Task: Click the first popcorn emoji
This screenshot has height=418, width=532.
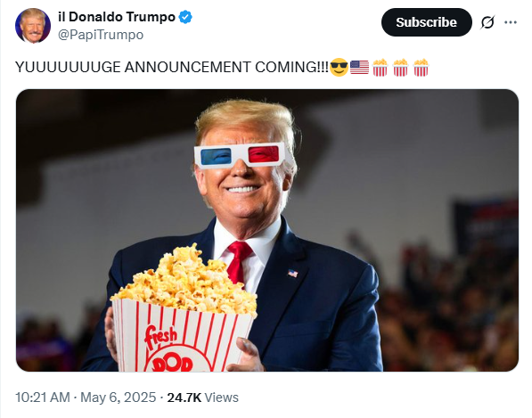Action: 380,67
